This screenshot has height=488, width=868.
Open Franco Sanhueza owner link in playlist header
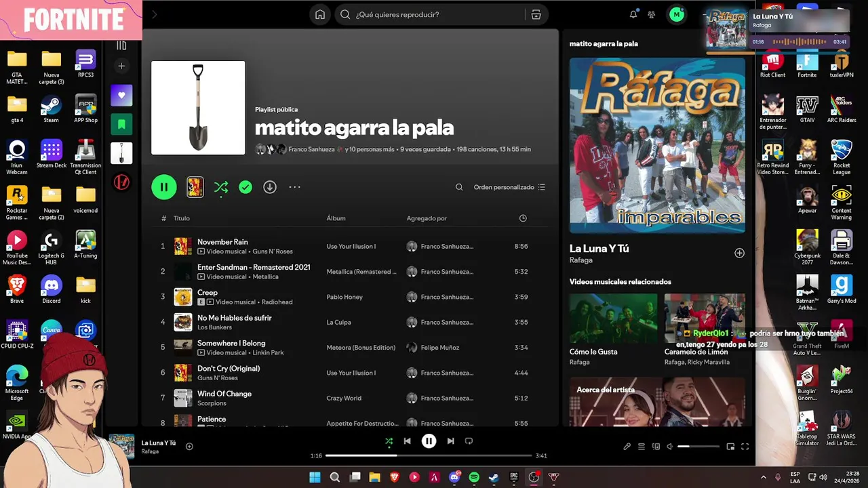pyautogui.click(x=311, y=149)
